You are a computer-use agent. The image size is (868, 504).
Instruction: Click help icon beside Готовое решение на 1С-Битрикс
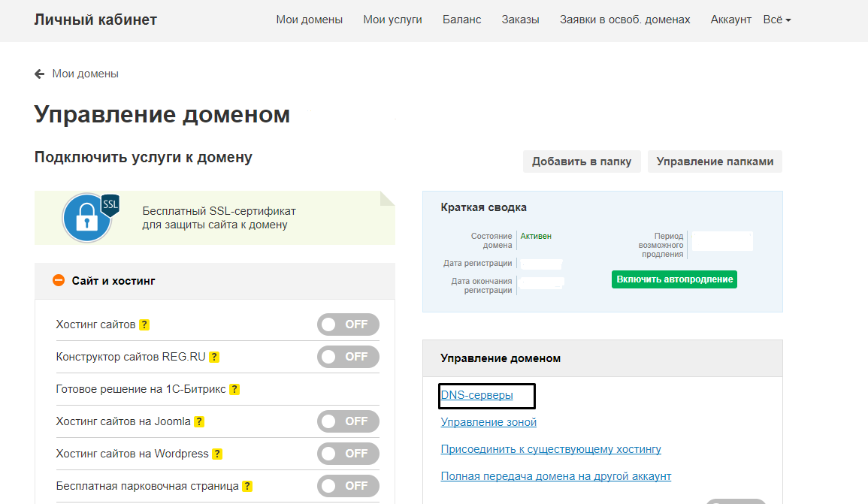click(x=234, y=389)
